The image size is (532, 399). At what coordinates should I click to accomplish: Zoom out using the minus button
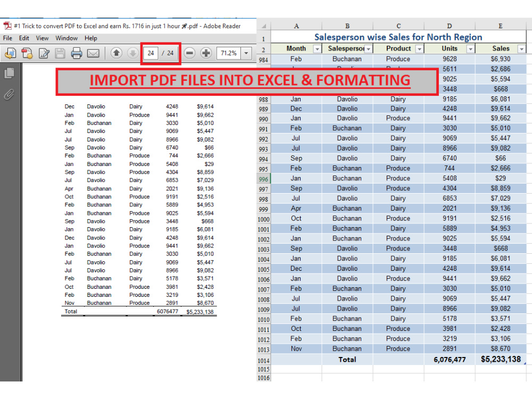click(190, 53)
